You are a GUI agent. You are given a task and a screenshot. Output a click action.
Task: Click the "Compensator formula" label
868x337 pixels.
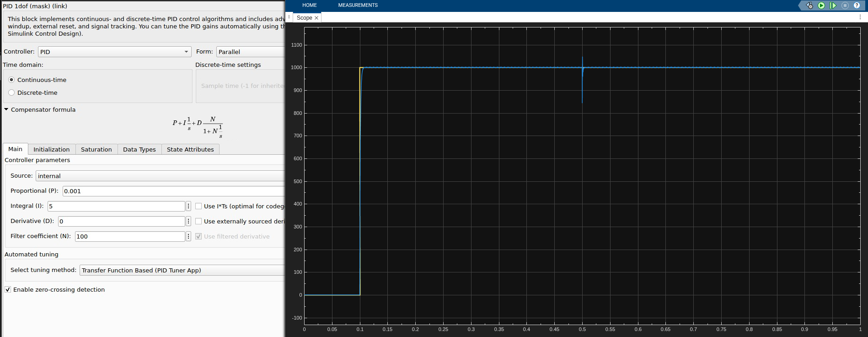(43, 109)
